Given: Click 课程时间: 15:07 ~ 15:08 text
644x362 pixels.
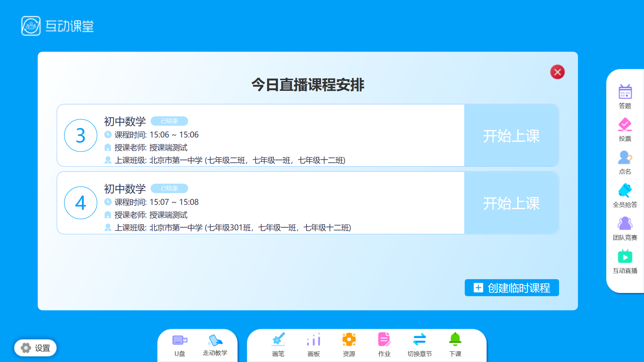Looking at the screenshot, I should [x=157, y=202].
